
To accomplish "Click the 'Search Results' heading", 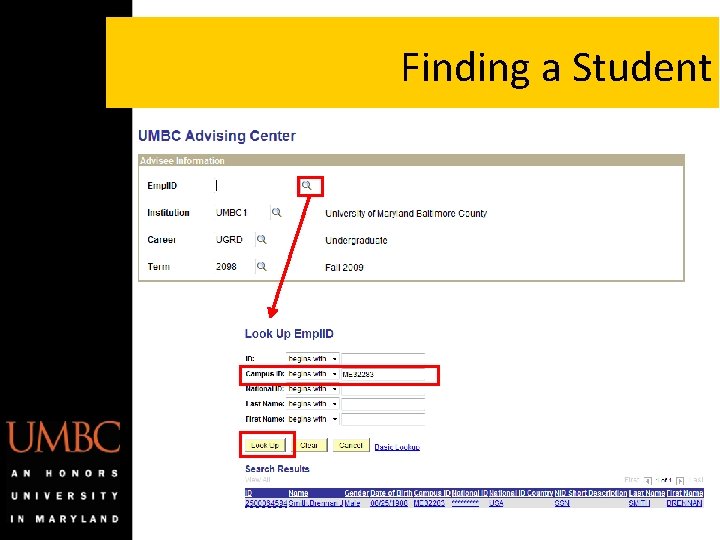I will pyautogui.click(x=277, y=469).
